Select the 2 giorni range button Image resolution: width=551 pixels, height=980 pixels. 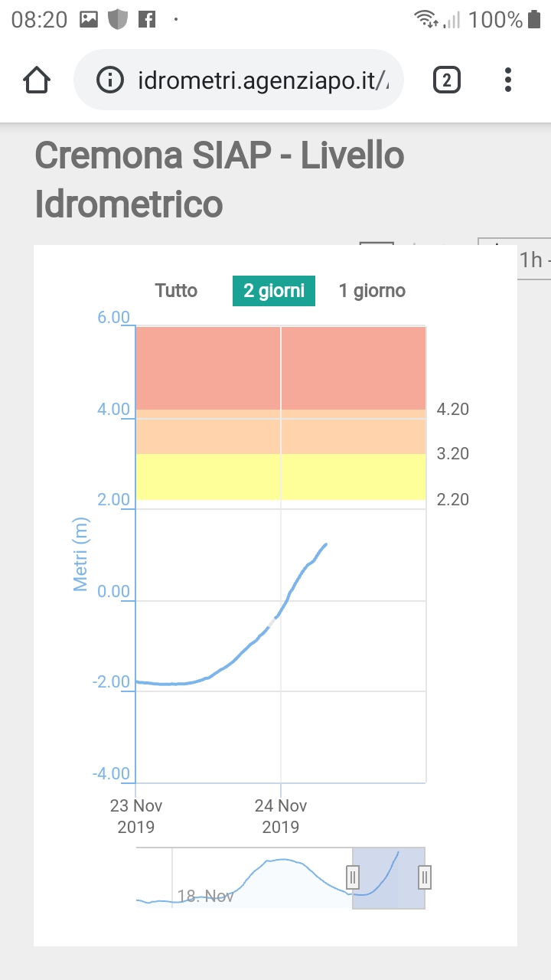pyautogui.click(x=274, y=291)
